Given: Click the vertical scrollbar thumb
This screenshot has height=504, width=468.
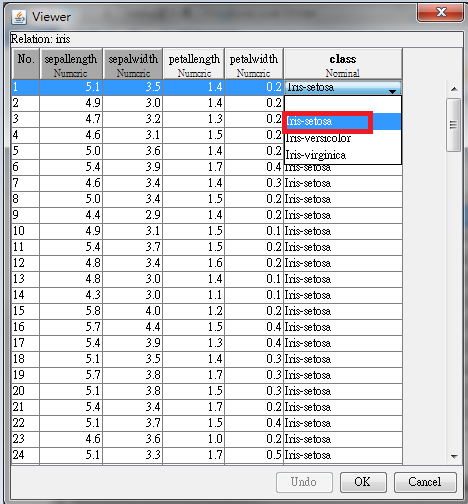Looking at the screenshot, I should click(x=453, y=125).
